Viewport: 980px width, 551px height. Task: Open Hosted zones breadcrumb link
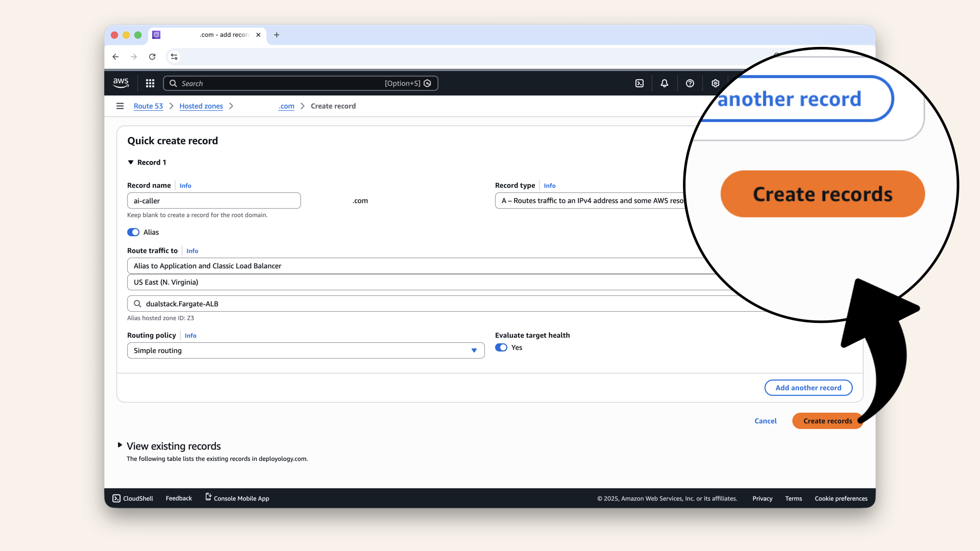(x=201, y=106)
